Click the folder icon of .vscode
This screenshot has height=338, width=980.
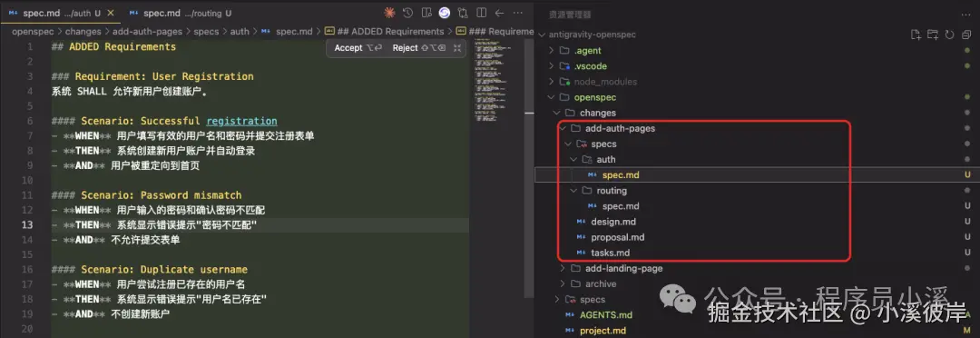coord(564,66)
